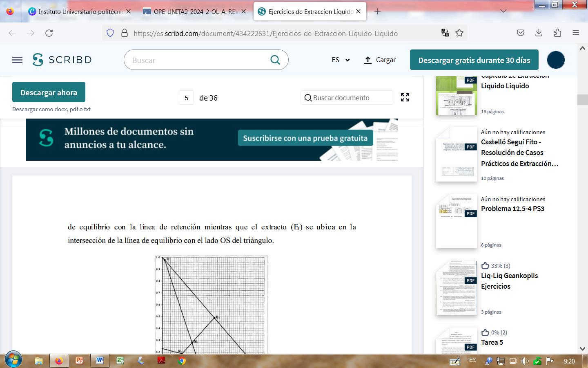The height and width of the screenshot is (368, 588).
Task: Open the Scribd hamburger navigation menu
Action: coord(18,60)
